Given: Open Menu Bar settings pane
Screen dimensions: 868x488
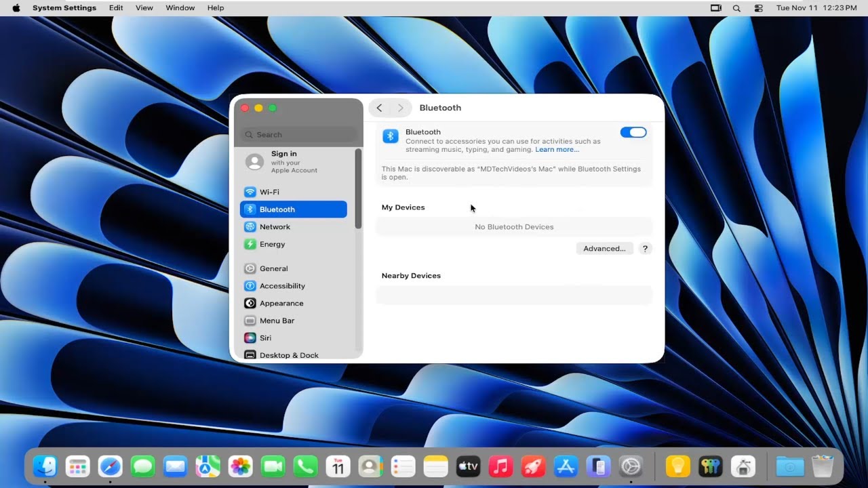Looking at the screenshot, I should [293, 321].
